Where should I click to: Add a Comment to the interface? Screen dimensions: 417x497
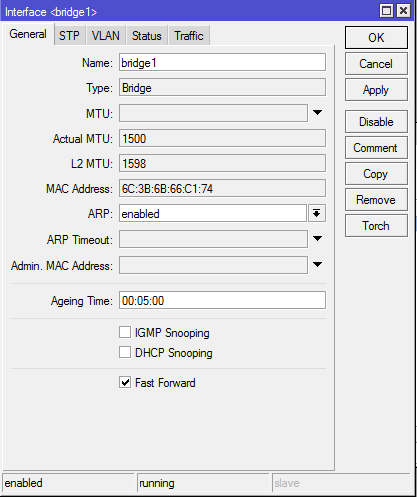pyautogui.click(x=376, y=148)
